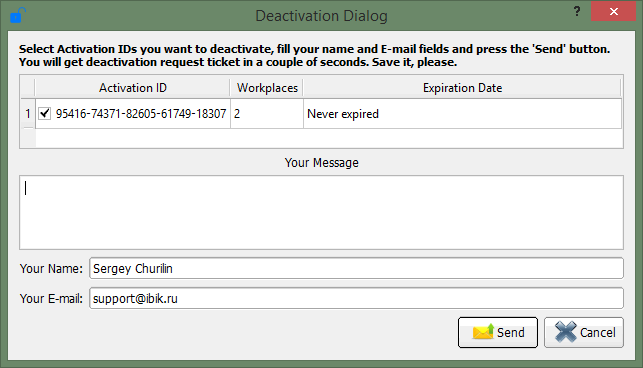Close the Deactivation Dialog window

pos(613,11)
